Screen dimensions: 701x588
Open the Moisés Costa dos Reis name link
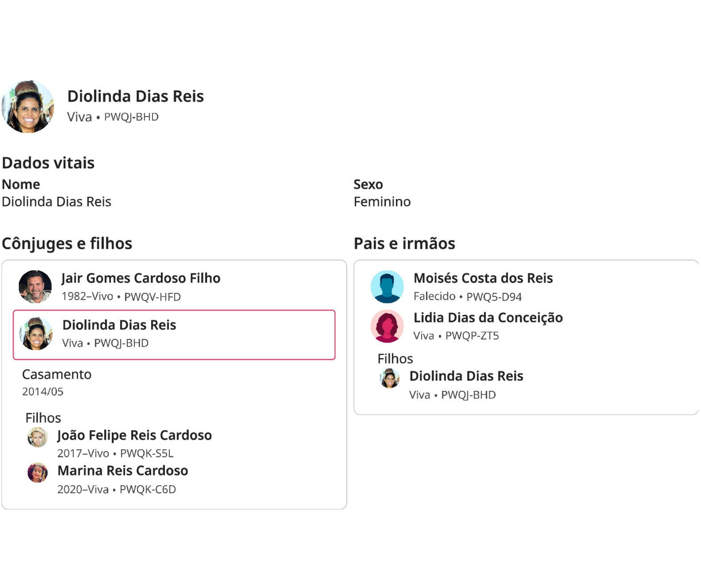pos(483,278)
